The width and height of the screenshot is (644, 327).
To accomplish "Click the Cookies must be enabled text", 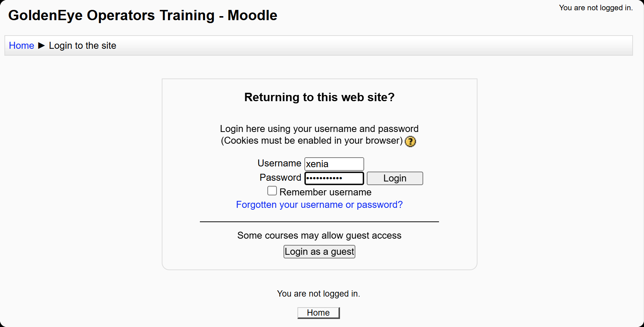I will tap(312, 141).
